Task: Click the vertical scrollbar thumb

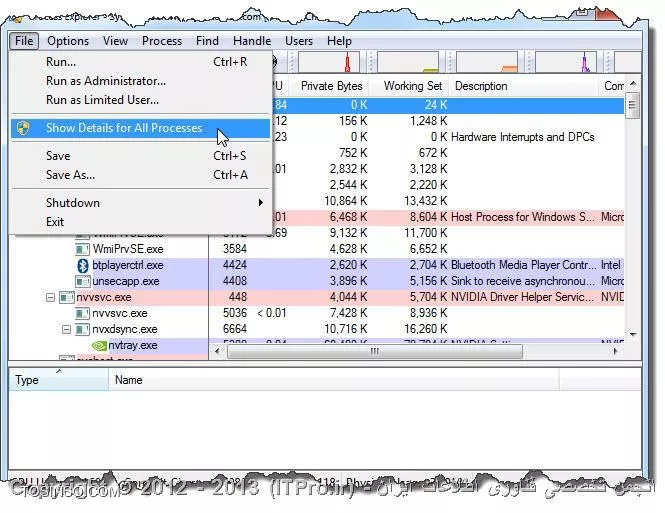Action: (632, 105)
